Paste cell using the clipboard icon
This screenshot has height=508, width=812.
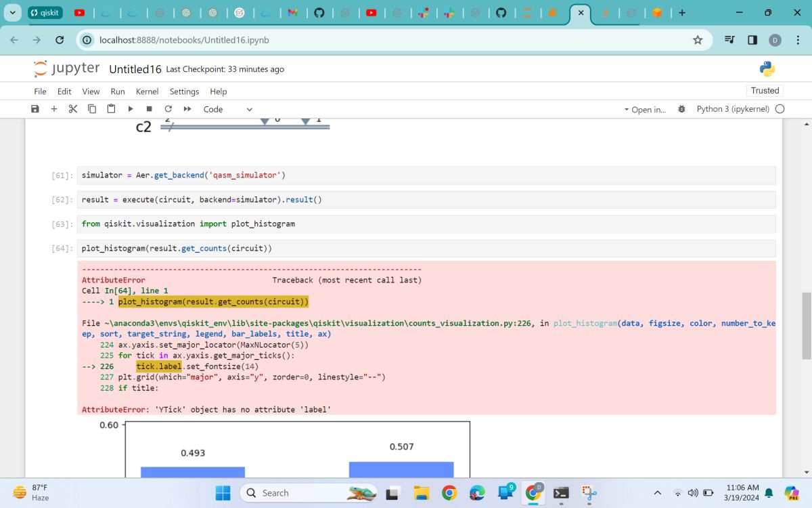[x=111, y=109]
